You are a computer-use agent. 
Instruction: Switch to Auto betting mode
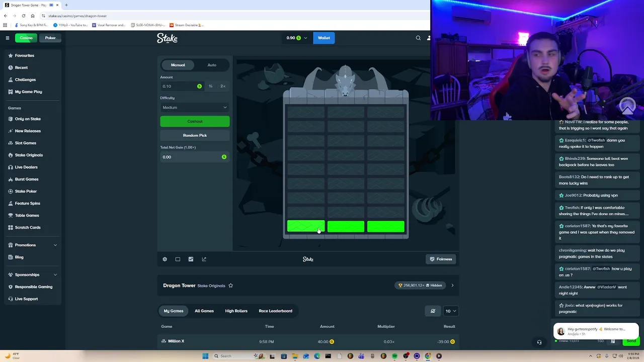(212, 65)
